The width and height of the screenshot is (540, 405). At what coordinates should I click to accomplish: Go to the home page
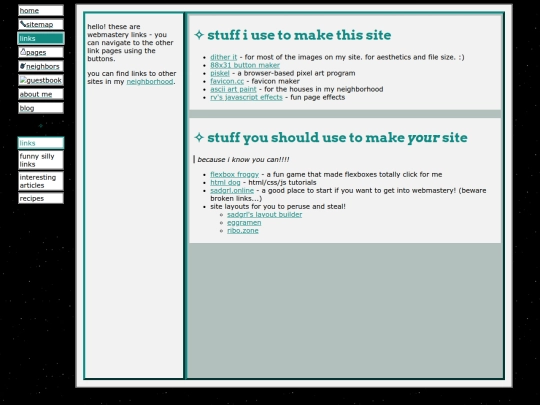(41, 10)
